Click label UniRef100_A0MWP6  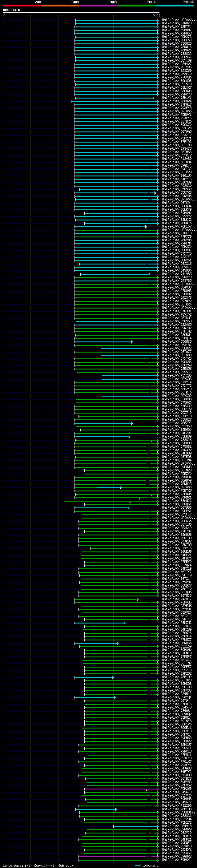tap(177, 50)
